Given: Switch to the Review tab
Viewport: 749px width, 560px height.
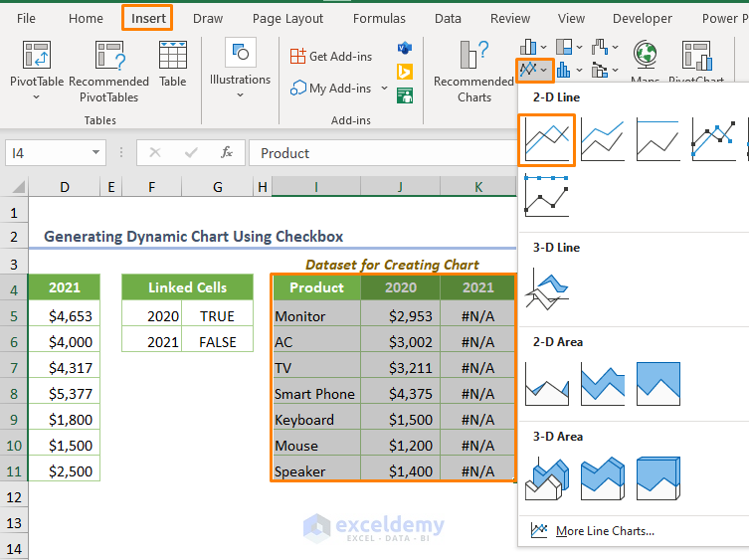Looking at the screenshot, I should click(x=510, y=18).
